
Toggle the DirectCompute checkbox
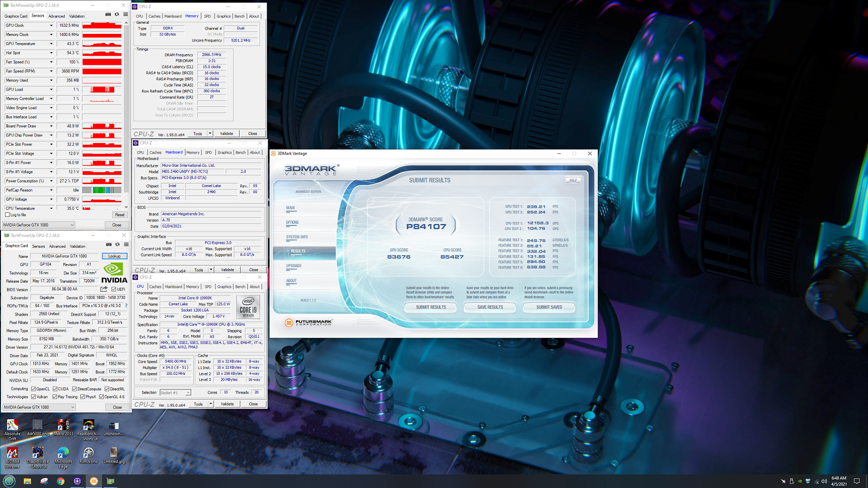click(74, 389)
